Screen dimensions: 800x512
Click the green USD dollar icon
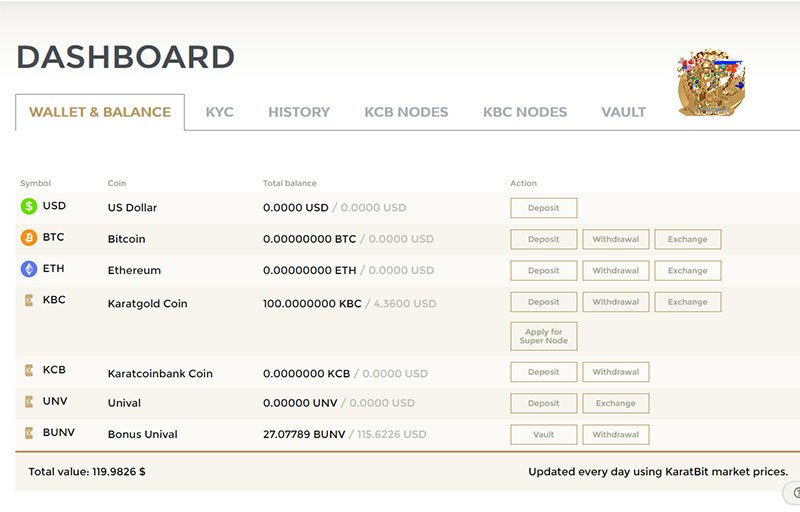click(x=29, y=207)
